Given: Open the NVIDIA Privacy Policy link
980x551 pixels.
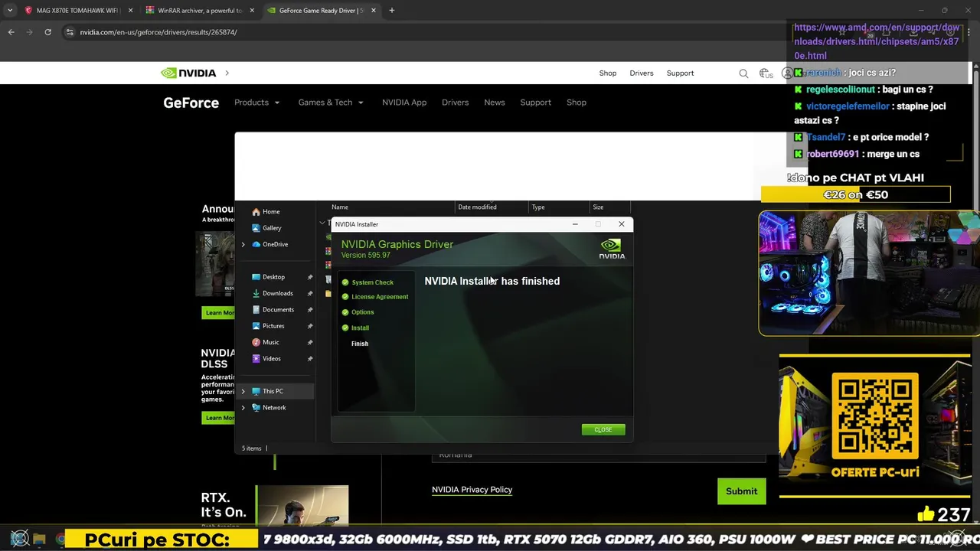Looking at the screenshot, I should coord(472,490).
